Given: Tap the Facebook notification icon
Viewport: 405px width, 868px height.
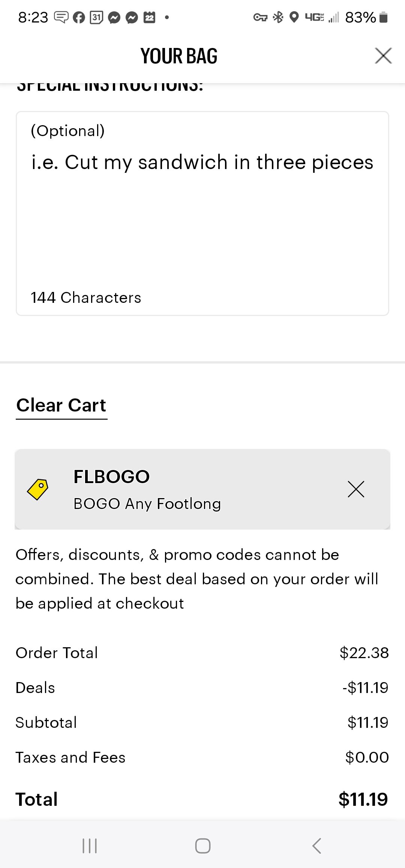Looking at the screenshot, I should (x=79, y=17).
